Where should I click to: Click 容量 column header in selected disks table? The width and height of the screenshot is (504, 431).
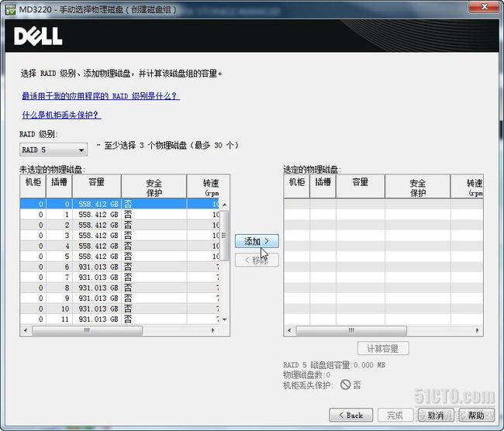coord(361,186)
